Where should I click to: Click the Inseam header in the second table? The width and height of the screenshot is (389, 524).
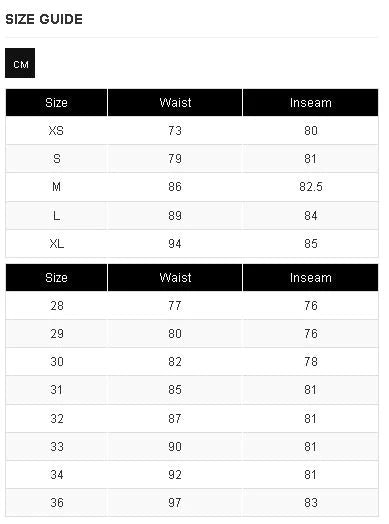tap(310, 278)
